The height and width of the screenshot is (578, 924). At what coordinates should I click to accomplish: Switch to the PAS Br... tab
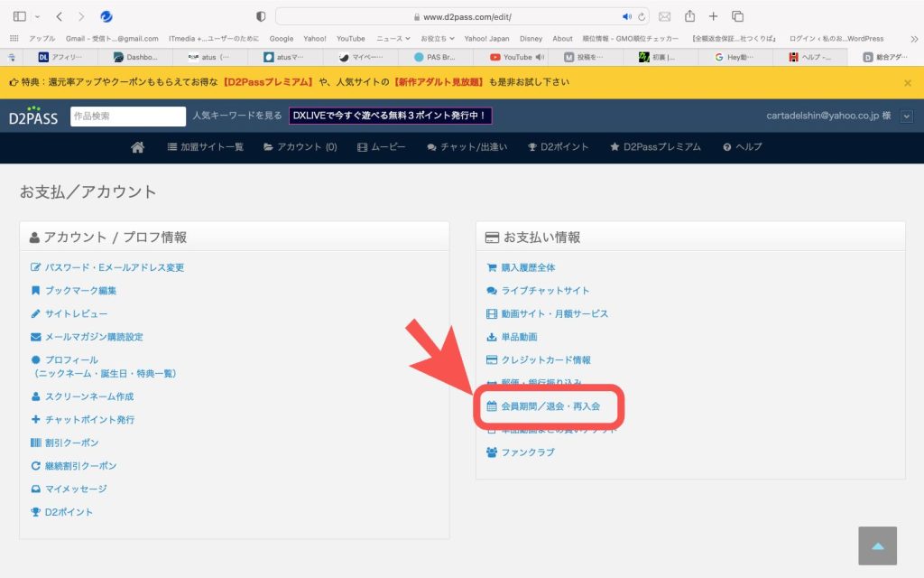434,57
